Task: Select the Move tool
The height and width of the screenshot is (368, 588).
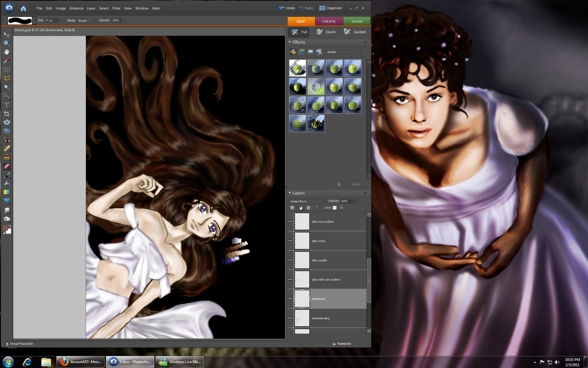Action: pyautogui.click(x=7, y=35)
